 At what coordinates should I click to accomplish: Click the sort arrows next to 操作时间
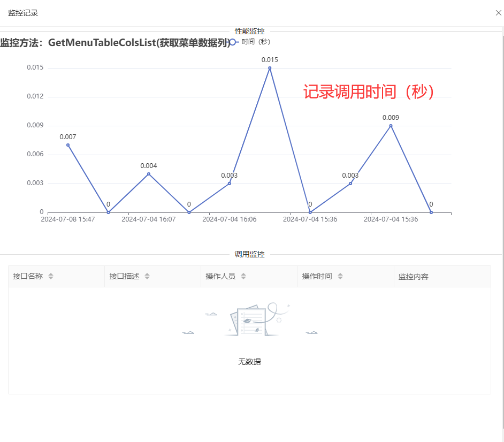tap(340, 277)
